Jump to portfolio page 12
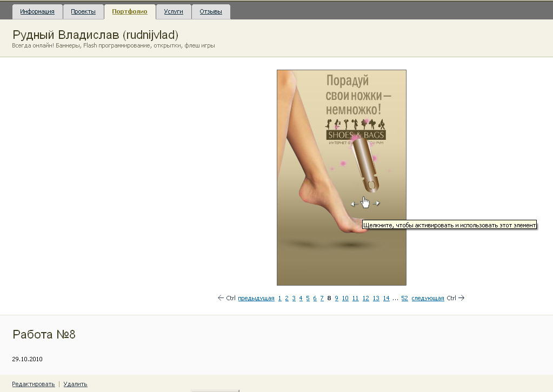This screenshot has width=553, height=392. pyautogui.click(x=366, y=298)
